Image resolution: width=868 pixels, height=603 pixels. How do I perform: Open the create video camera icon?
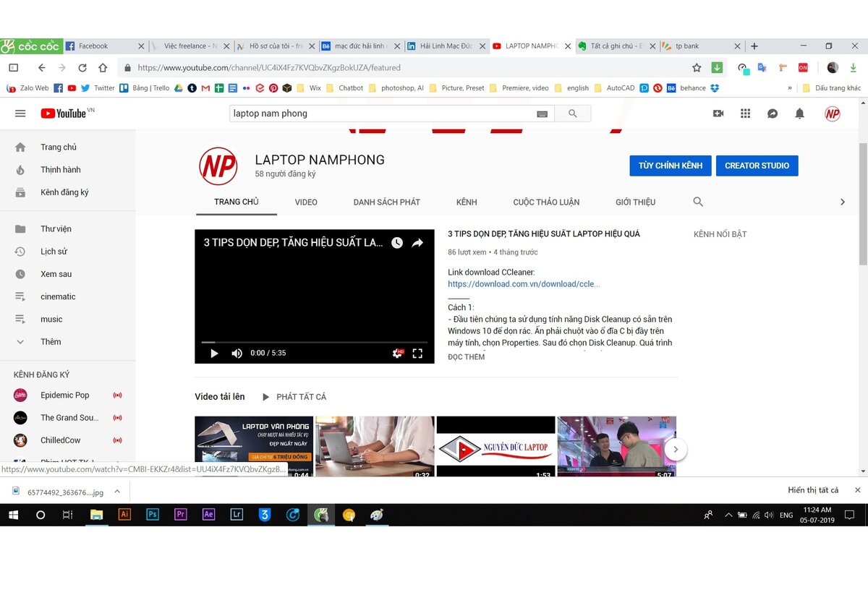pyautogui.click(x=718, y=114)
